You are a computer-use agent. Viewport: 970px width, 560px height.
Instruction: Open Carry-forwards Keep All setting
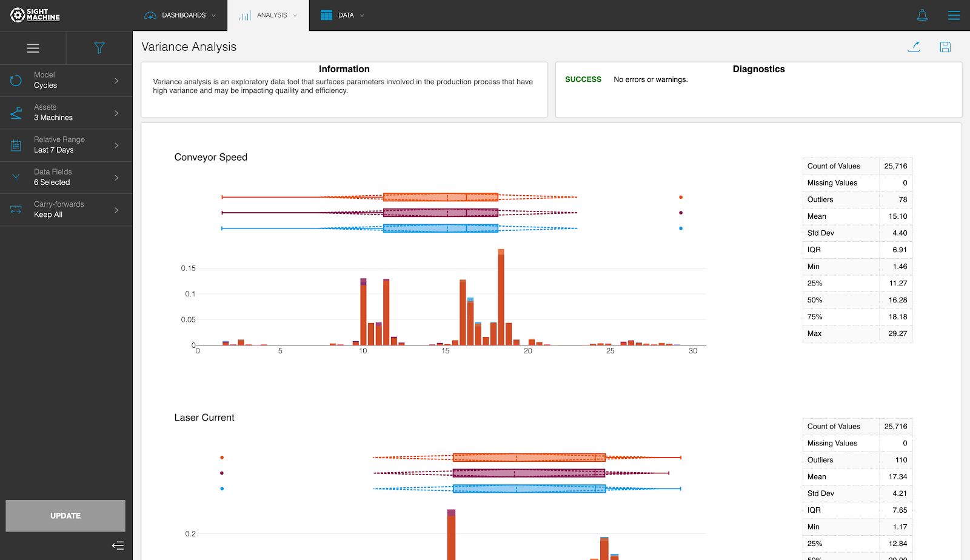click(66, 210)
